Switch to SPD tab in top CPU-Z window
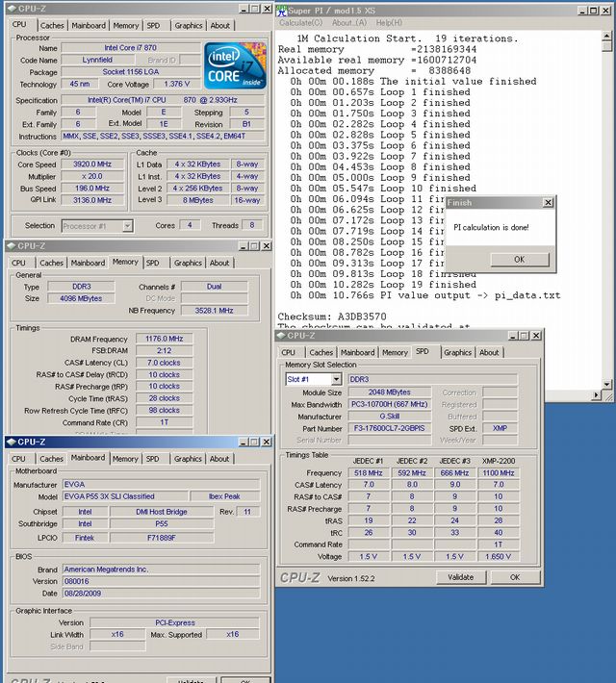The image size is (616, 683). tap(153, 26)
